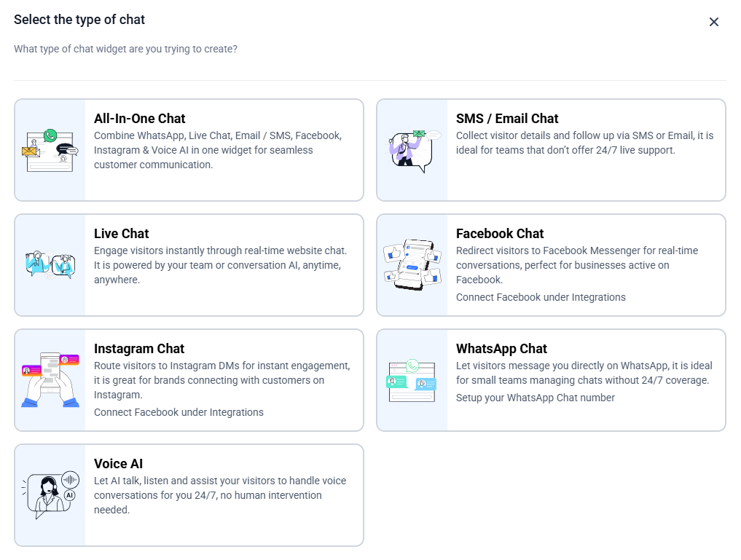Open Connect Facebook link under Facebook Chat
The width and height of the screenshot is (741, 560).
tap(541, 297)
